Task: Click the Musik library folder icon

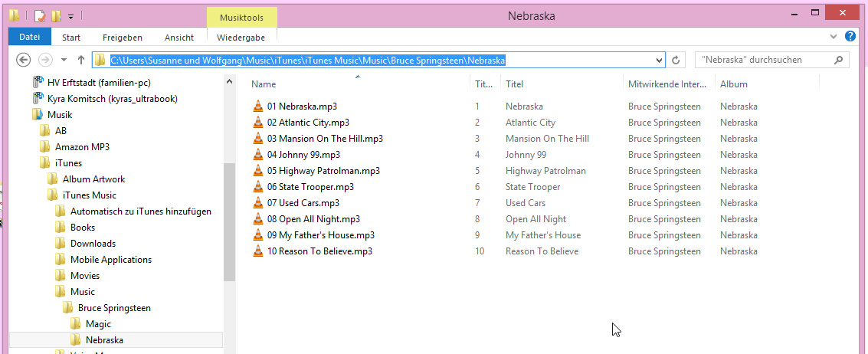Action: point(37,115)
